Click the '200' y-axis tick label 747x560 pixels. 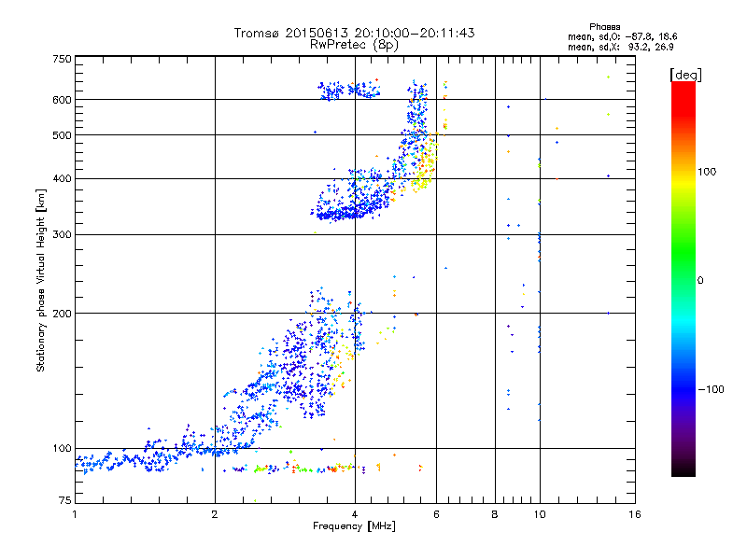tap(62, 314)
